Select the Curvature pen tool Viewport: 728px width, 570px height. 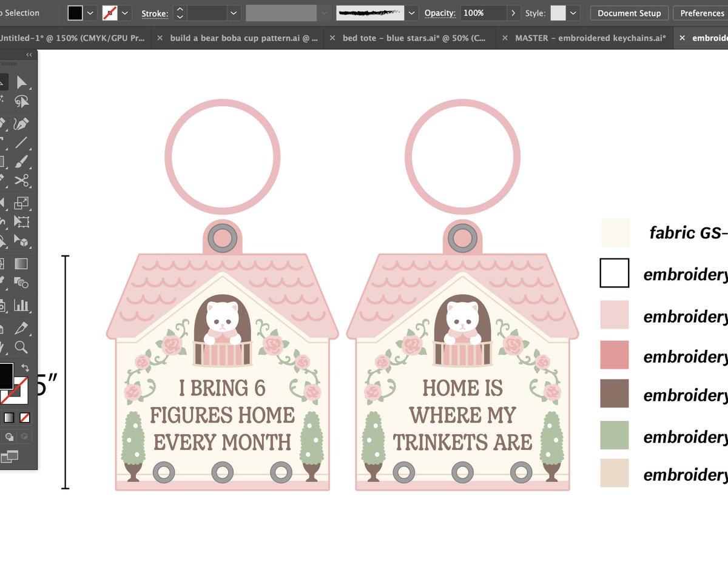[x=22, y=124]
